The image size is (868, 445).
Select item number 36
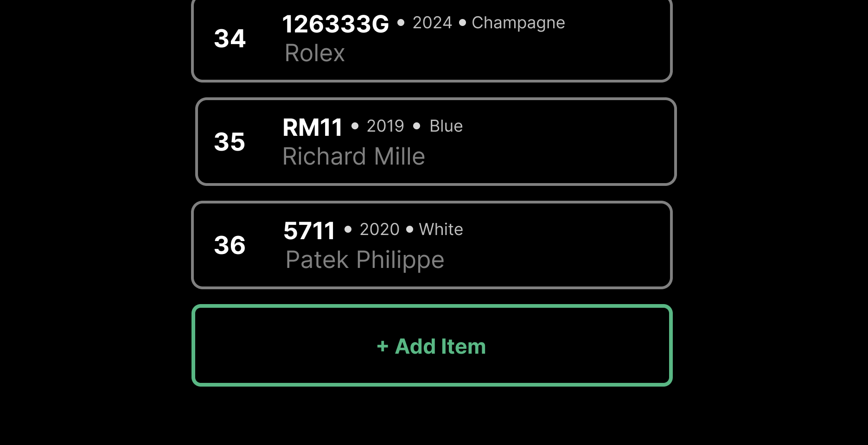[230, 245]
